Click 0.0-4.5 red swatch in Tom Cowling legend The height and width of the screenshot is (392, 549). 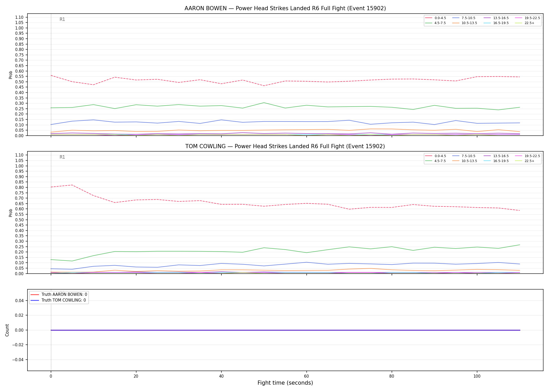(429, 156)
